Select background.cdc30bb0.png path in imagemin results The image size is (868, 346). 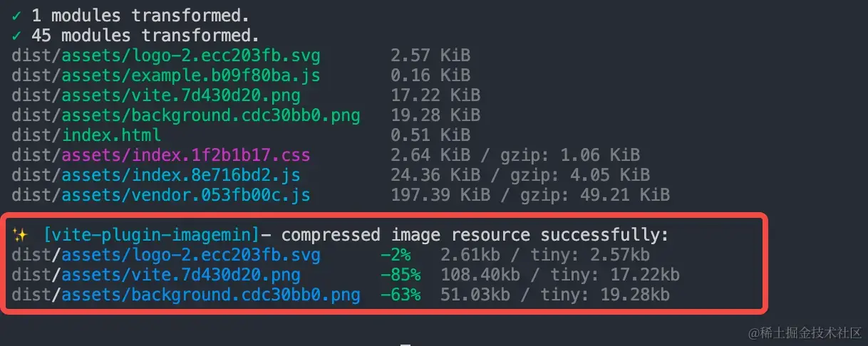(x=185, y=295)
